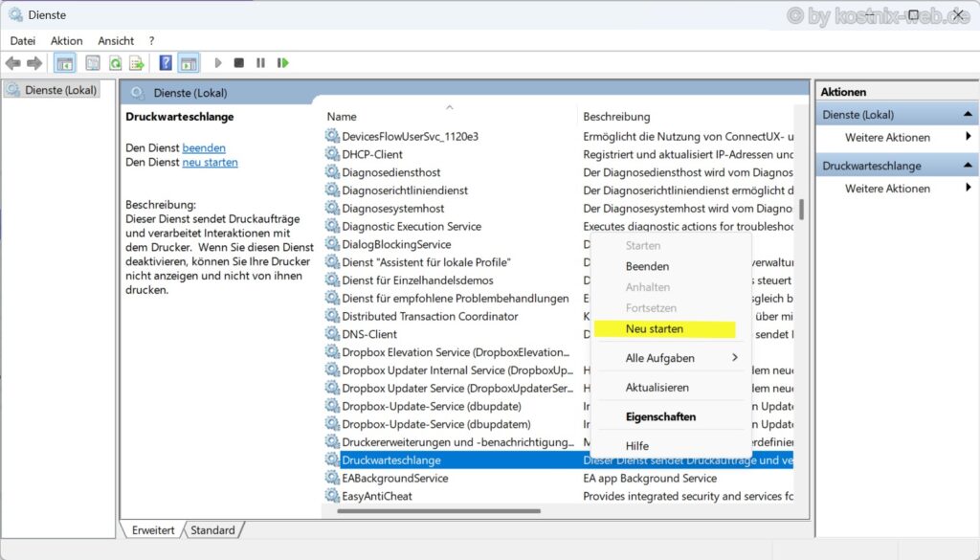The width and height of the screenshot is (980, 560).
Task: Select 'Dienst für empfohlene Problembehandlungen' row
Action: [456, 298]
